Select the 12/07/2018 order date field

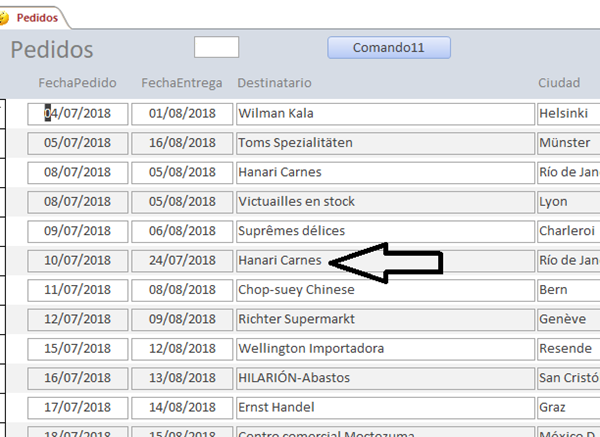tap(78, 320)
